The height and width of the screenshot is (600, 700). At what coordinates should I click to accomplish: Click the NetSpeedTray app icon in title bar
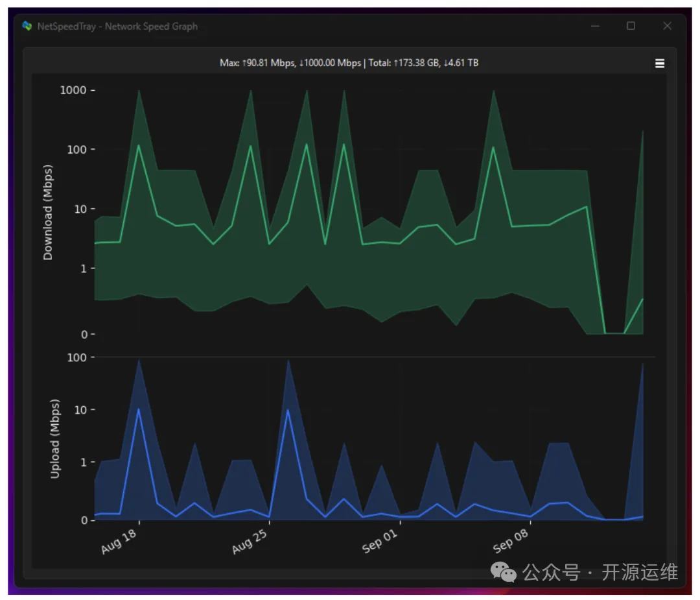click(x=27, y=27)
